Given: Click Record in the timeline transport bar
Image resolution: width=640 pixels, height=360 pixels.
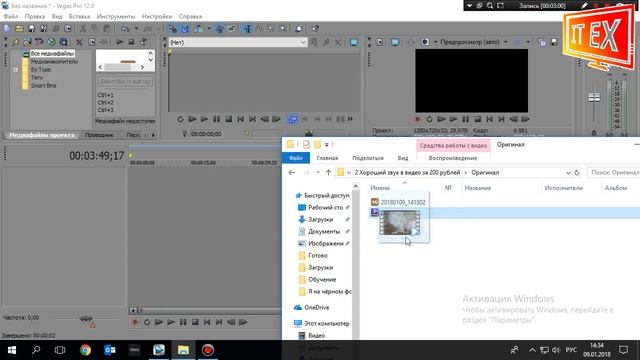Looking at the screenshot, I should click(135, 322).
